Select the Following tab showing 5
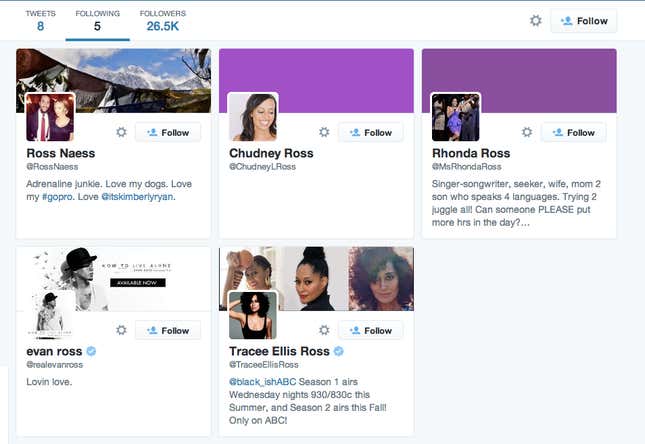The height and width of the screenshot is (444, 645). click(97, 21)
